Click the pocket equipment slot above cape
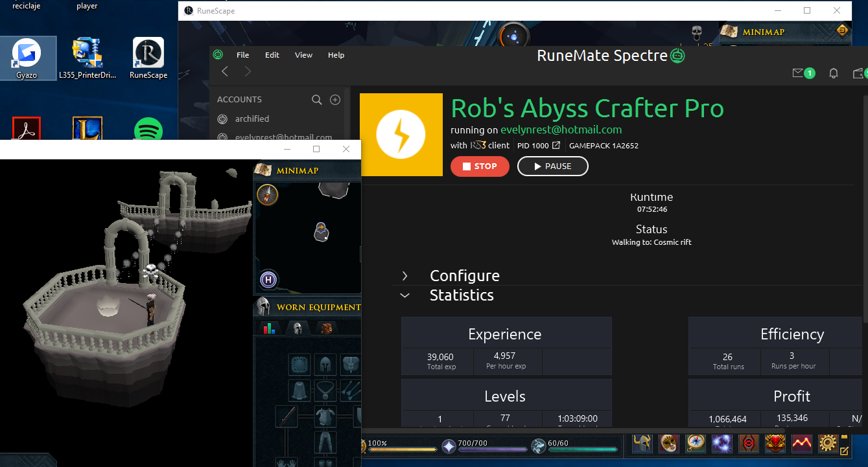The width and height of the screenshot is (868, 467). click(x=299, y=365)
